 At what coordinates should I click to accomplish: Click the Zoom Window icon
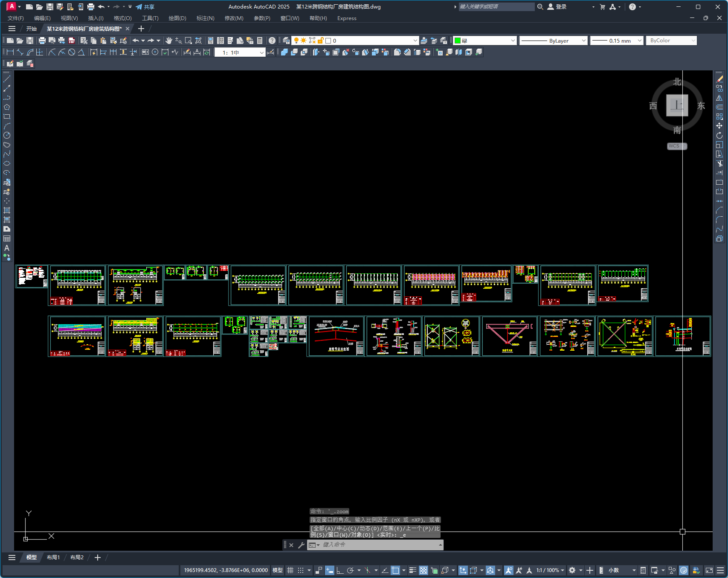click(x=189, y=41)
